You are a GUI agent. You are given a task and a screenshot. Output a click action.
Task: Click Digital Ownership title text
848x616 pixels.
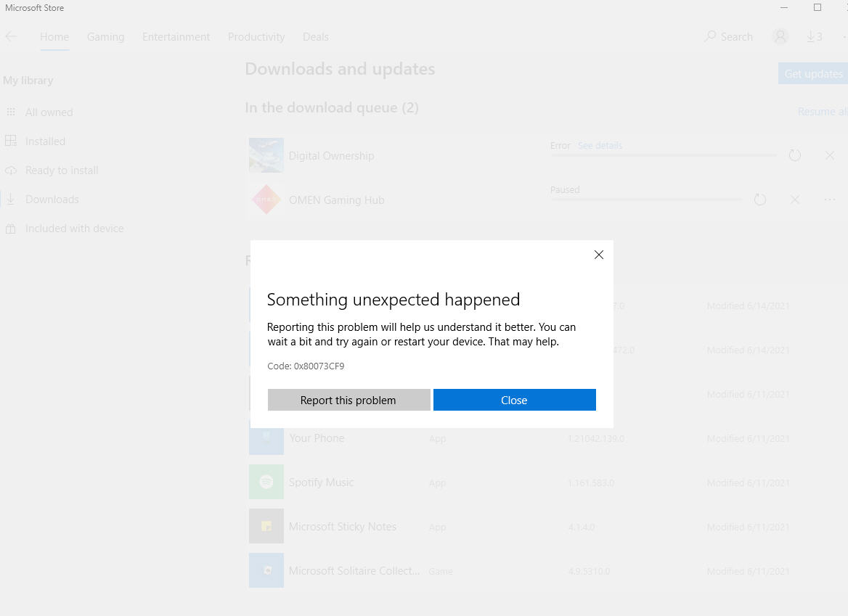click(x=331, y=155)
